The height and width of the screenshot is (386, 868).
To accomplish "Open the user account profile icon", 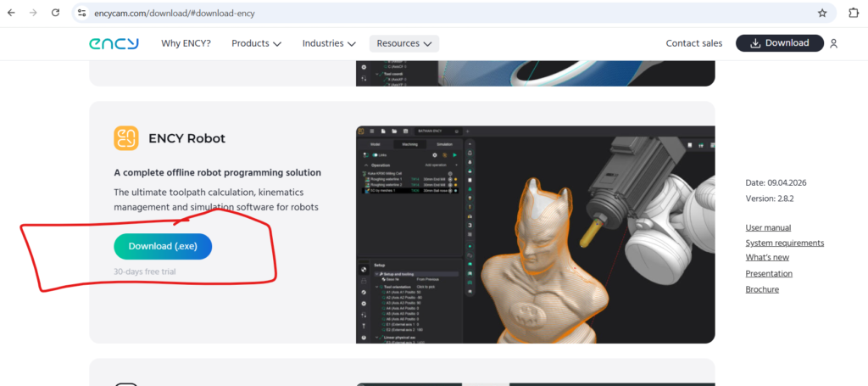I will click(834, 43).
